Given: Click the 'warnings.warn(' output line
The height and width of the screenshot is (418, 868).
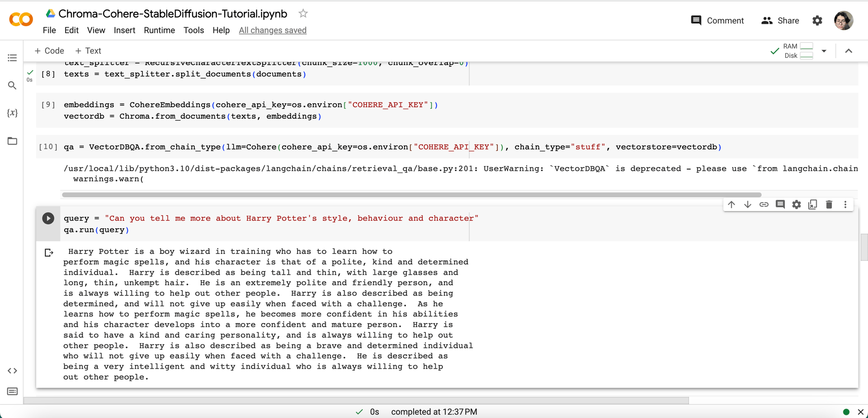Looking at the screenshot, I should pyautogui.click(x=108, y=179).
